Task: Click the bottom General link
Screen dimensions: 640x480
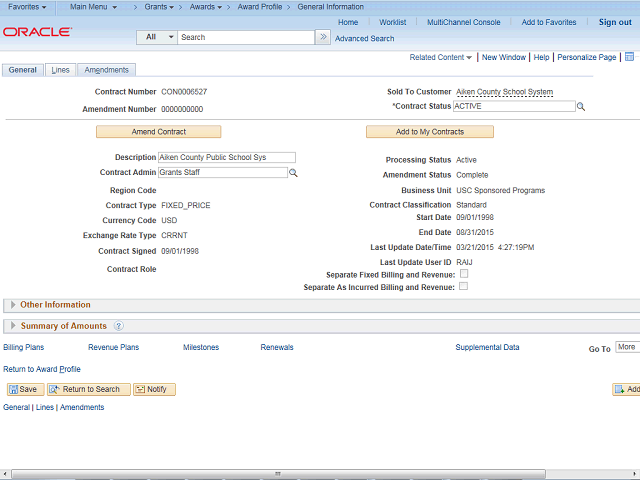Action: pyautogui.click(x=16, y=407)
